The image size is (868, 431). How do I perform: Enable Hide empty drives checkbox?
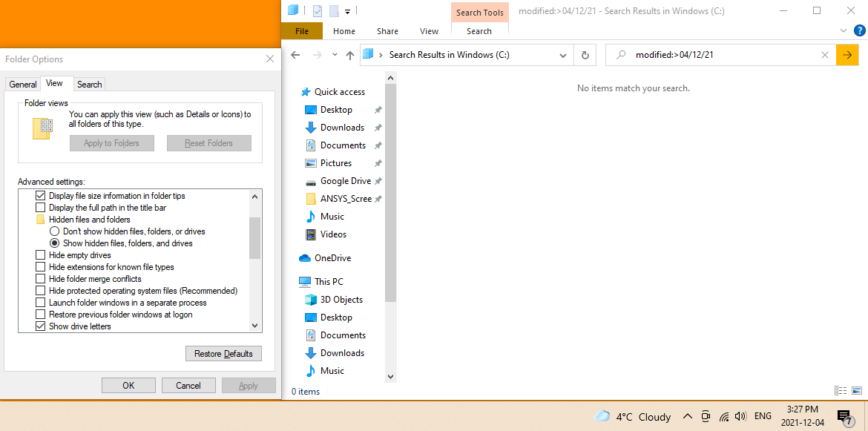(41, 255)
